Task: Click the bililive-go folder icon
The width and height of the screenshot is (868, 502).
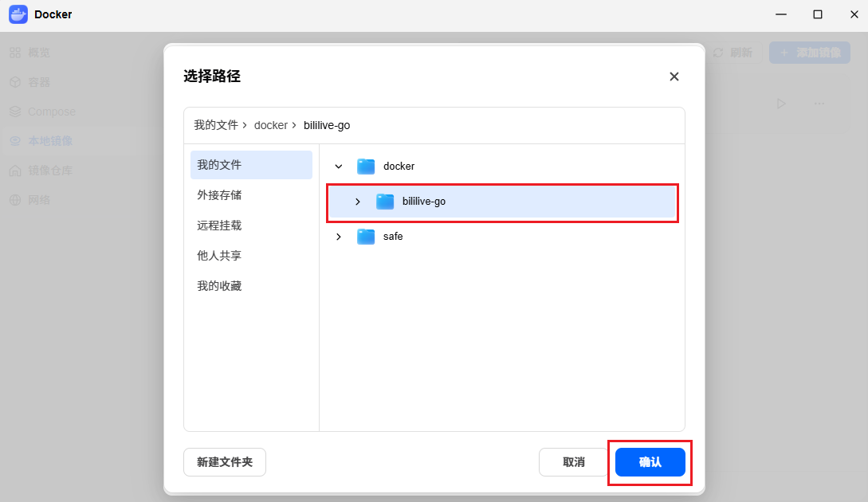Action: tap(385, 202)
